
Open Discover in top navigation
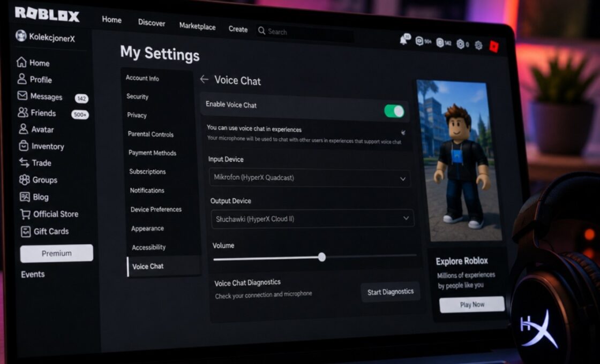click(x=152, y=22)
